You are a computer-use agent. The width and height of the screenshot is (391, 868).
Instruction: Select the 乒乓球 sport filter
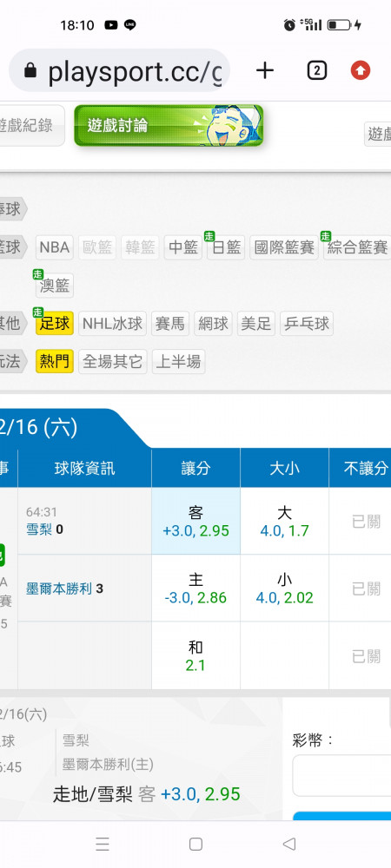point(307,323)
